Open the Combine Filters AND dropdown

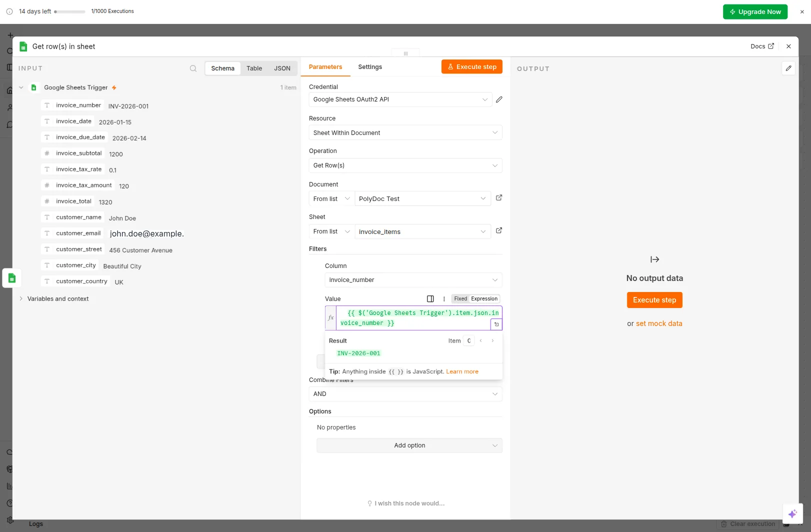click(x=405, y=394)
